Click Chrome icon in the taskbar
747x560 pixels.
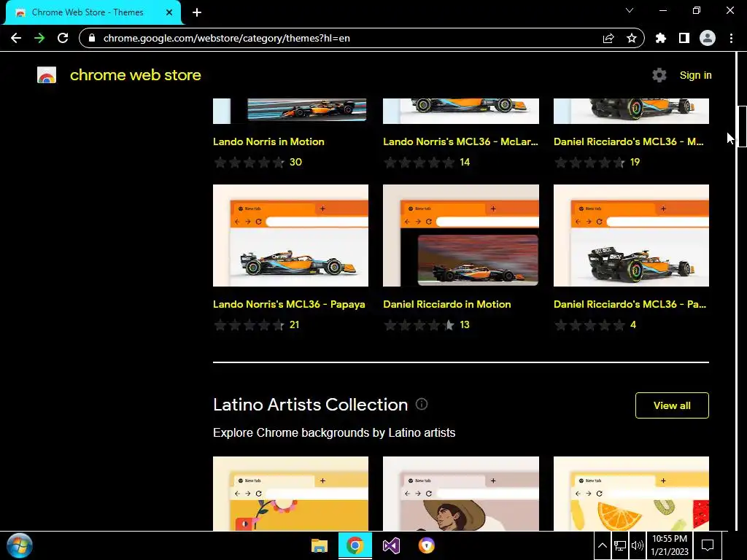tap(355, 545)
